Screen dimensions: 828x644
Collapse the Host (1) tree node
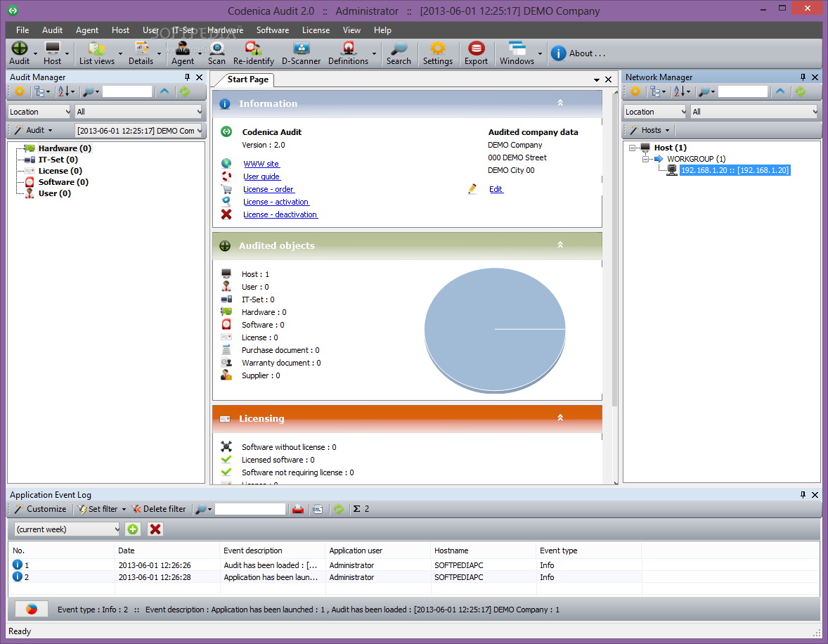click(x=632, y=148)
